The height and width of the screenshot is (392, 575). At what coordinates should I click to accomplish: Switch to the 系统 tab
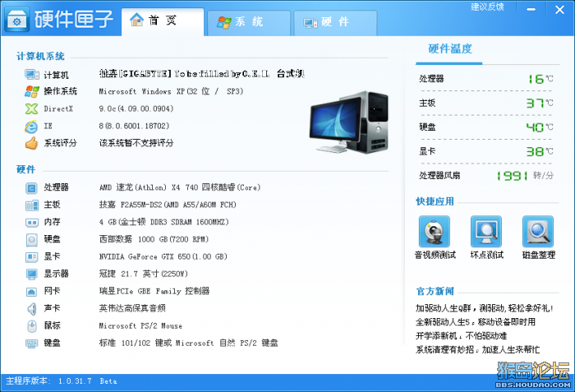point(249,22)
